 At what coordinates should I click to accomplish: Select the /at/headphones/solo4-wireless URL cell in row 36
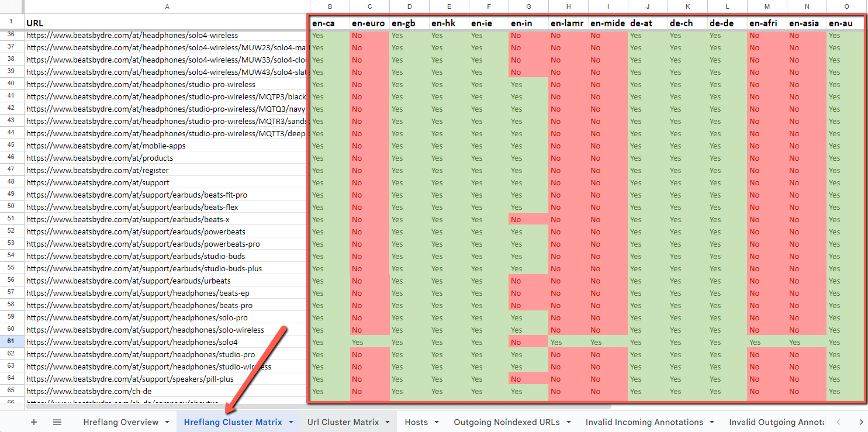(x=167, y=35)
